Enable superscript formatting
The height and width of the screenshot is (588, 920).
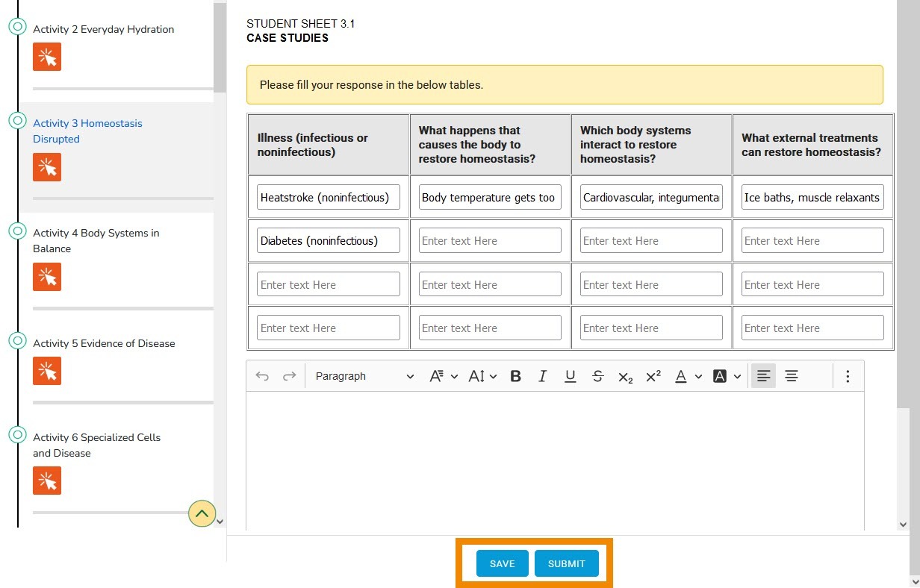(x=653, y=376)
